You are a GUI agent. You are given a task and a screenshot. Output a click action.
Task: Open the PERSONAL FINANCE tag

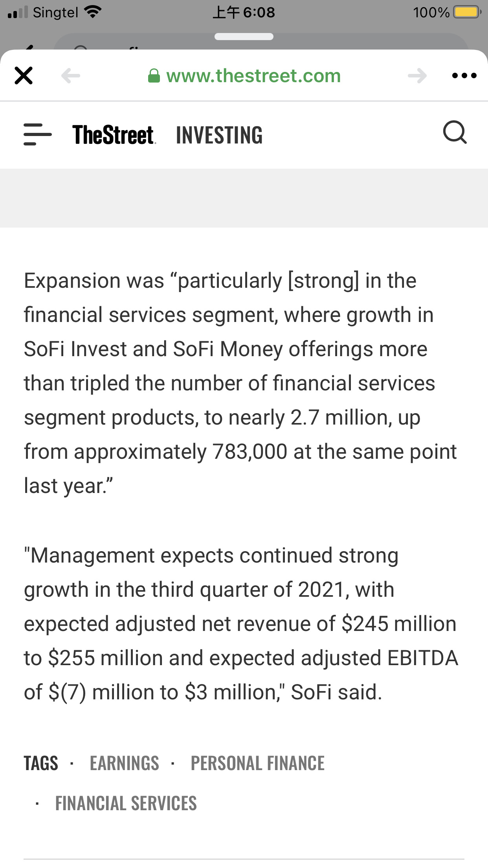coord(258,763)
